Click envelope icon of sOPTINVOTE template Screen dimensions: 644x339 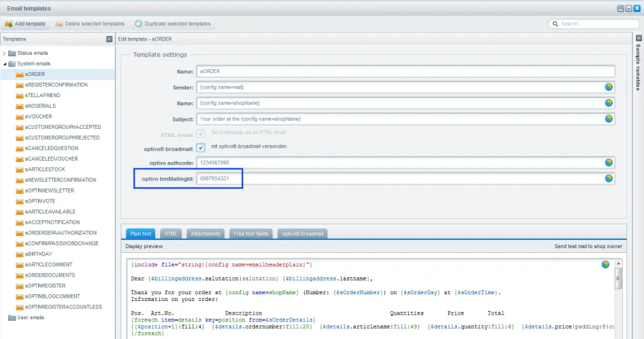point(19,201)
